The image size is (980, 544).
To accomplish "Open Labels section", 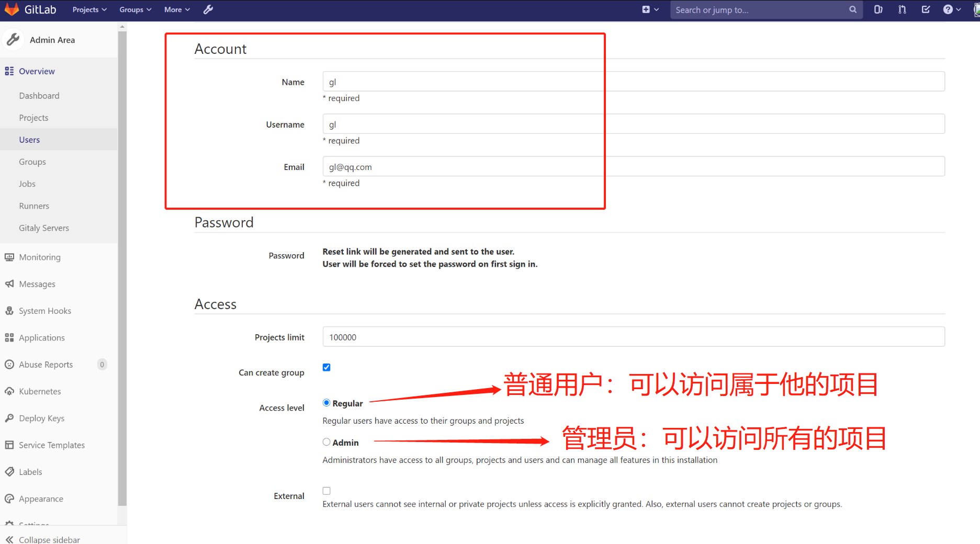I will (x=30, y=472).
